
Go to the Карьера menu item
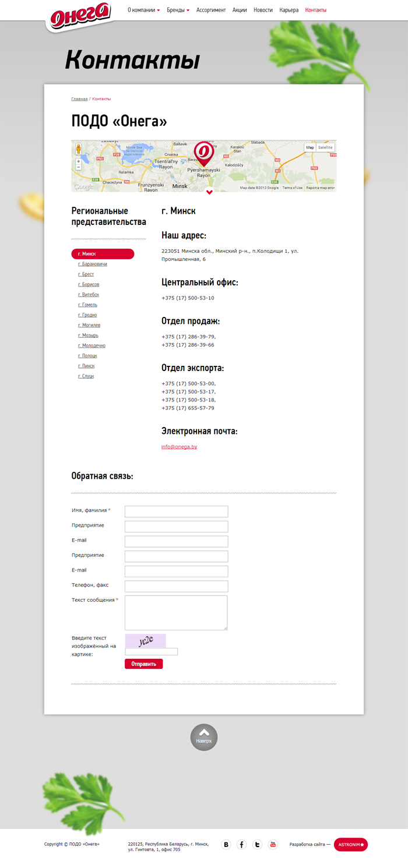point(289,10)
